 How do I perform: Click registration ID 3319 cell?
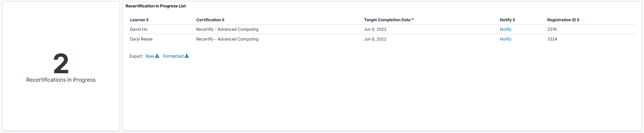[552, 29]
